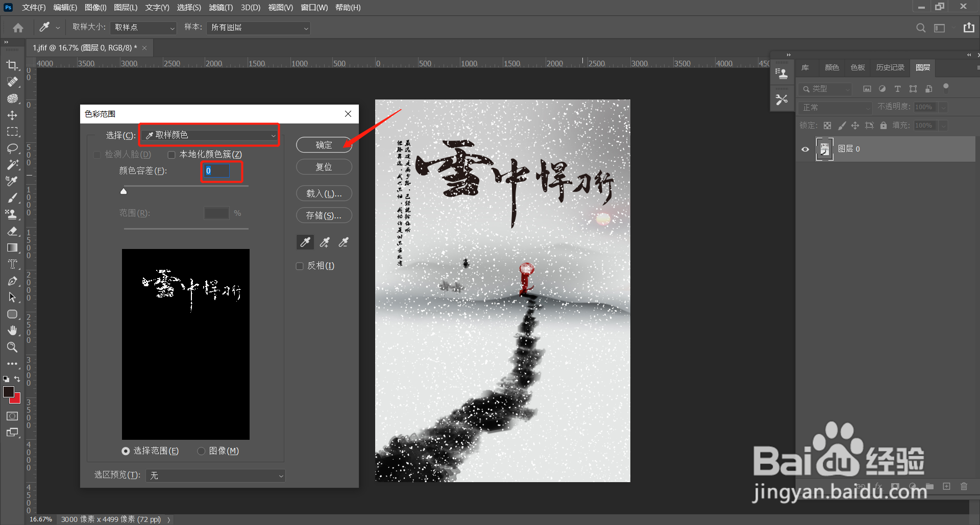Select the Magic Wand tool
The height and width of the screenshot is (525, 980).
point(12,165)
